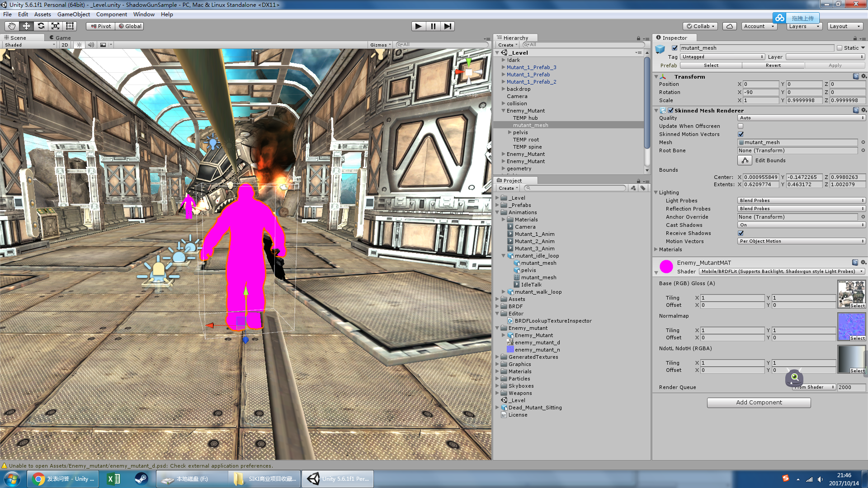Expand pelvis in the Hierarchy
This screenshot has height=488, width=868.
tap(510, 132)
